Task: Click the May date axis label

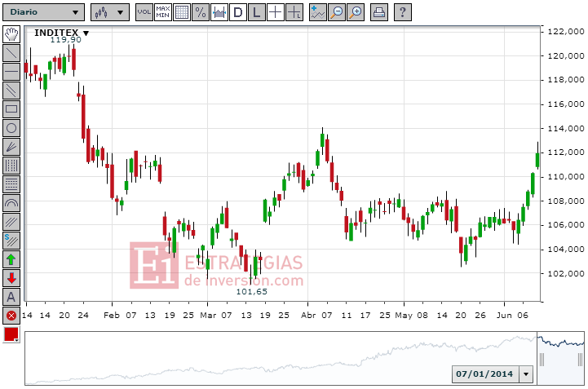Action: (404, 315)
